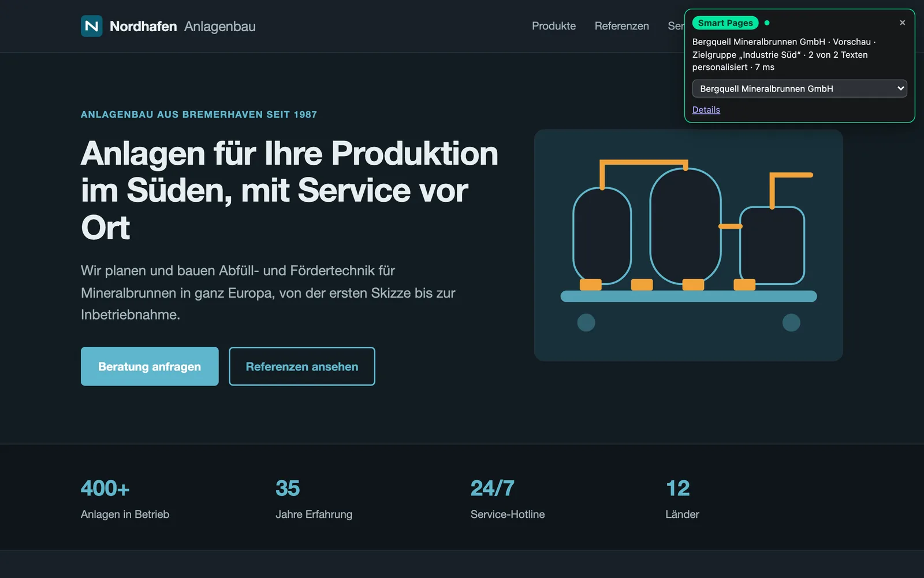Click the Referenzen ansehen button
This screenshot has width=924, height=578.
pos(302,366)
